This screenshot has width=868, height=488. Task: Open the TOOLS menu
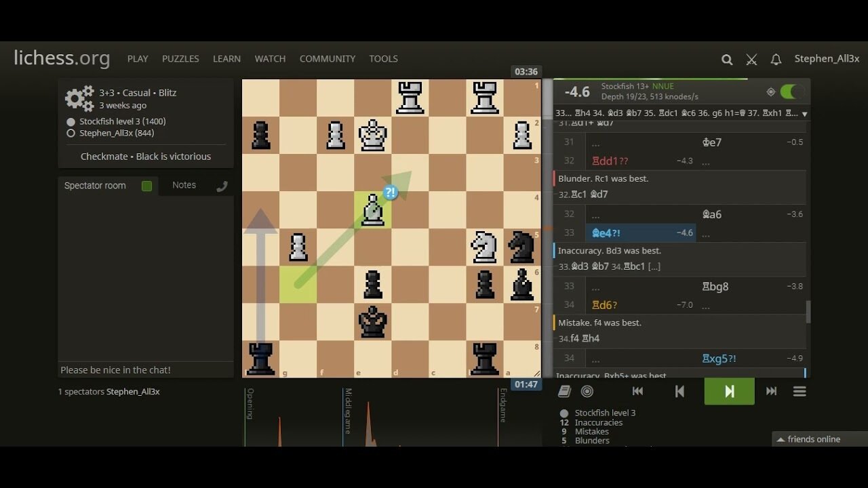[383, 59]
